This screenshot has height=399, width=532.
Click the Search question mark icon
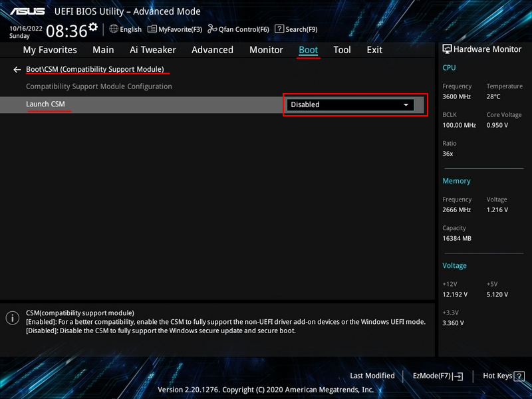point(279,29)
